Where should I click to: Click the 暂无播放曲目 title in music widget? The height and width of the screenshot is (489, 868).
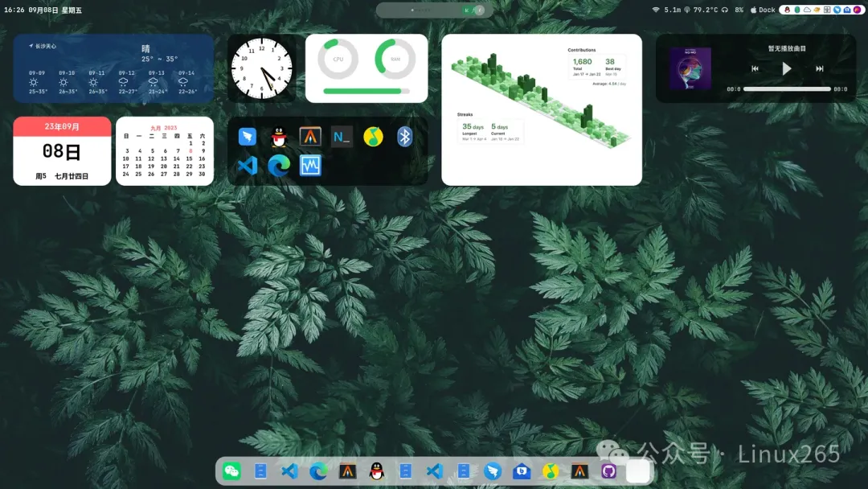point(787,49)
